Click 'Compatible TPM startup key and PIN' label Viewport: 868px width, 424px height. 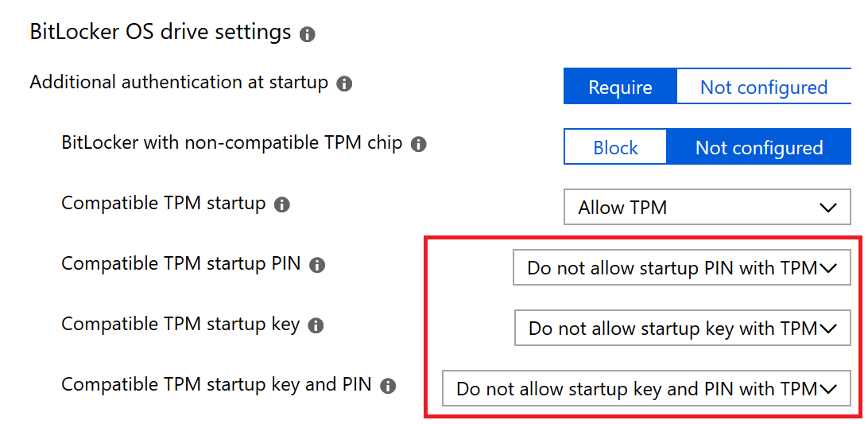(x=216, y=385)
